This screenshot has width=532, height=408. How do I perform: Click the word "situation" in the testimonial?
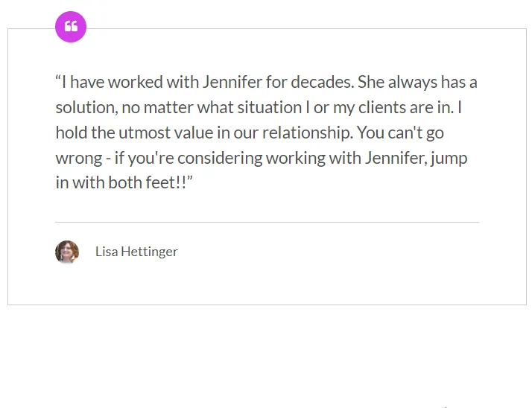pyautogui.click(x=270, y=107)
